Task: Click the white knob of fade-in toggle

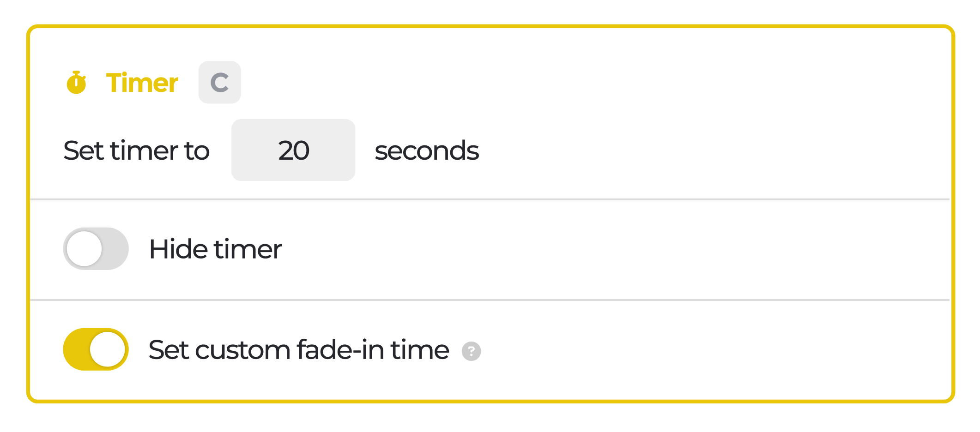Action: (x=108, y=349)
